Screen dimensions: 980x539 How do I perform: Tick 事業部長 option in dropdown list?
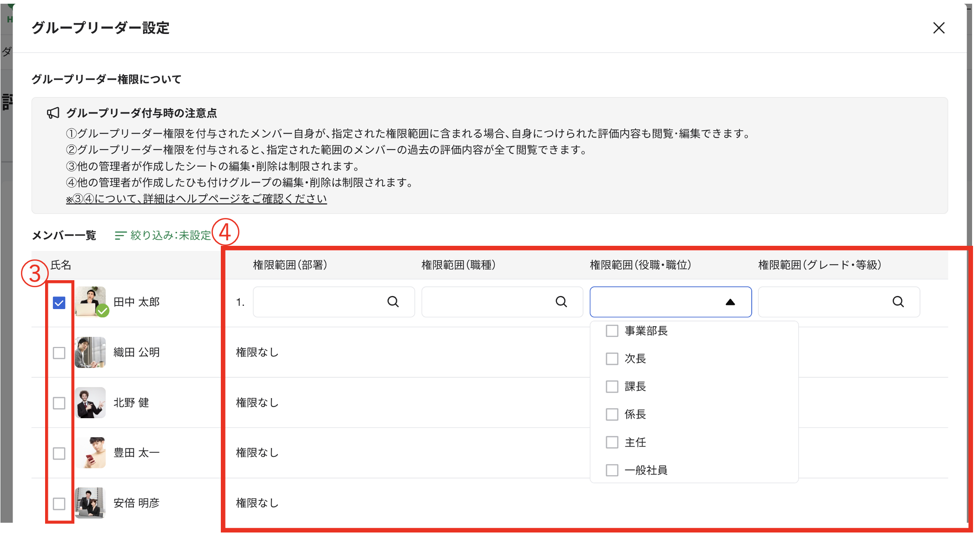click(612, 331)
